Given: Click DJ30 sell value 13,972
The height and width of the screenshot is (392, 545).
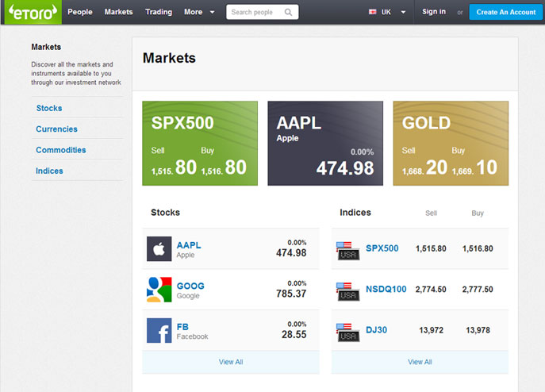Looking at the screenshot, I should (x=432, y=330).
